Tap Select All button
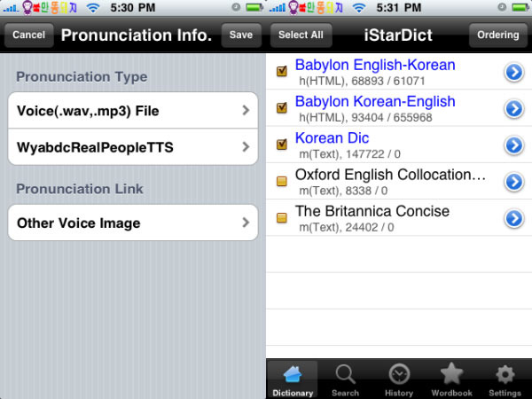Viewport: 532px width, 399px height. [301, 35]
